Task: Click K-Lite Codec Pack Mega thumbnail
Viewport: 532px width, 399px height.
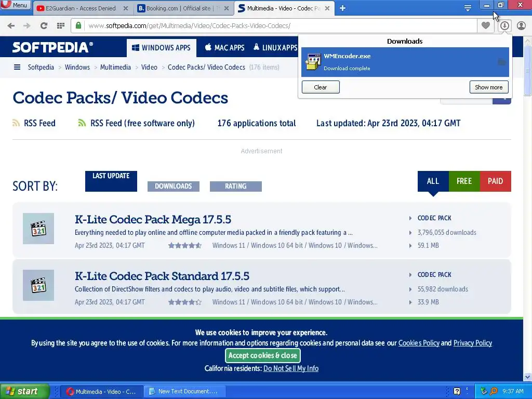Action: point(38,229)
